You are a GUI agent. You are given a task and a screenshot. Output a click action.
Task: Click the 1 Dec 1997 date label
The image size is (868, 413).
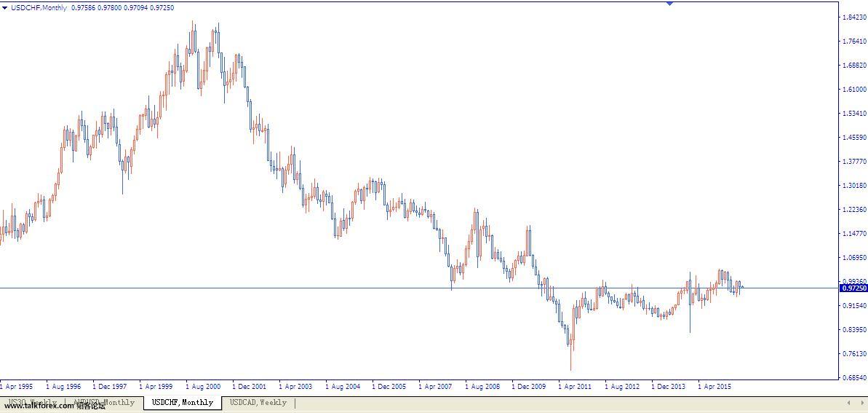coord(110,386)
